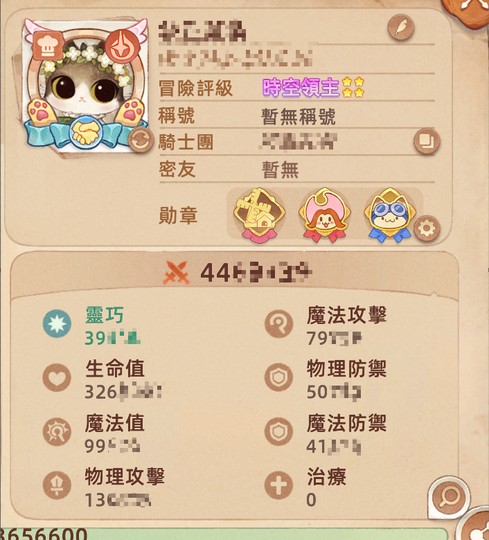489x540 pixels.
Task: Select the windmill house medal
Action: [260, 215]
